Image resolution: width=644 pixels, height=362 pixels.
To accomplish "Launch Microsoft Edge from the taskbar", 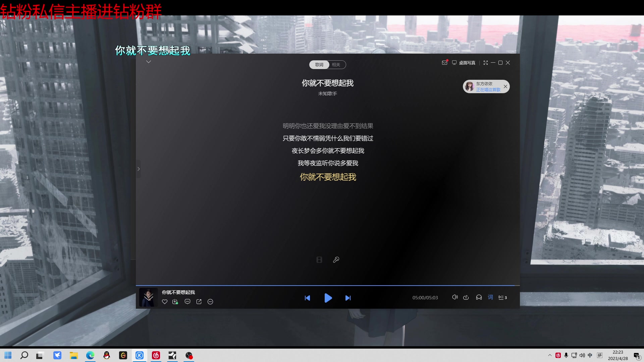I will [90, 355].
